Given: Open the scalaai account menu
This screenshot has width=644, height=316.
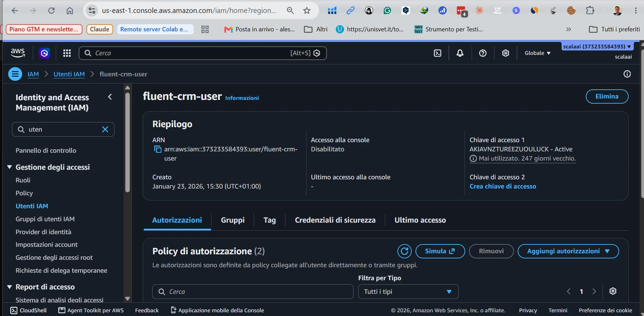Looking at the screenshot, I should [x=597, y=46].
